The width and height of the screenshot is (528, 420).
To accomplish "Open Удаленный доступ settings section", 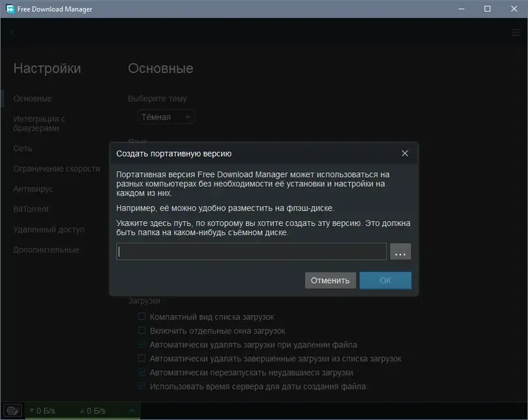I will coord(49,229).
